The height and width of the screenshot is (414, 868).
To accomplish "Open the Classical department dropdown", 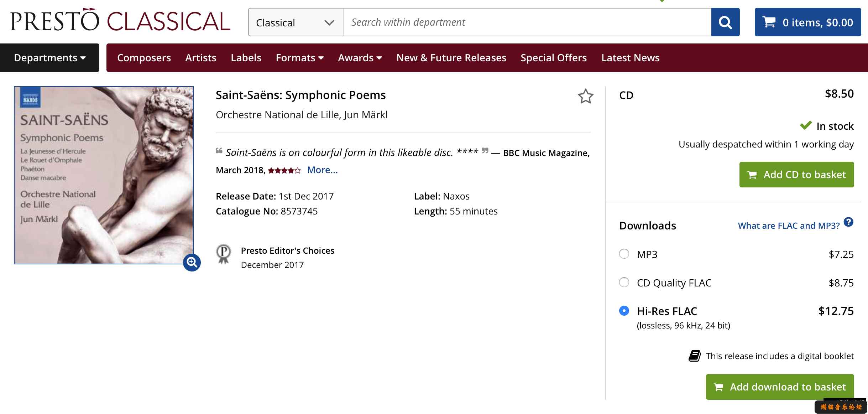I will pos(296,22).
